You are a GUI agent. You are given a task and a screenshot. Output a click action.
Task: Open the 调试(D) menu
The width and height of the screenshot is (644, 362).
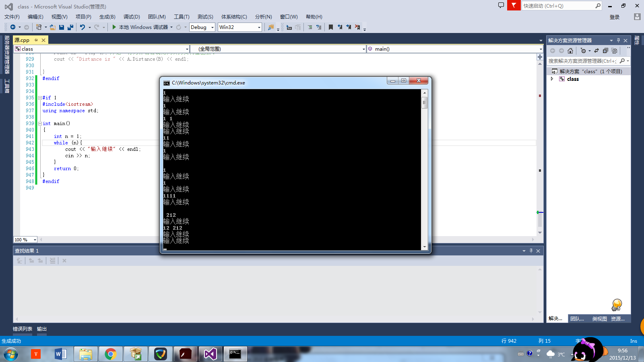click(x=132, y=17)
